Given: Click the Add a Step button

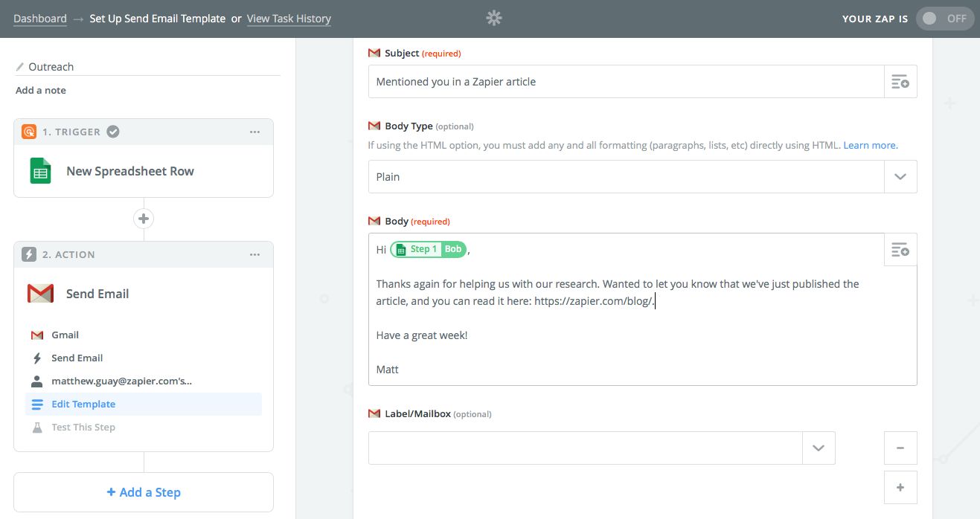Looking at the screenshot, I should [x=144, y=492].
